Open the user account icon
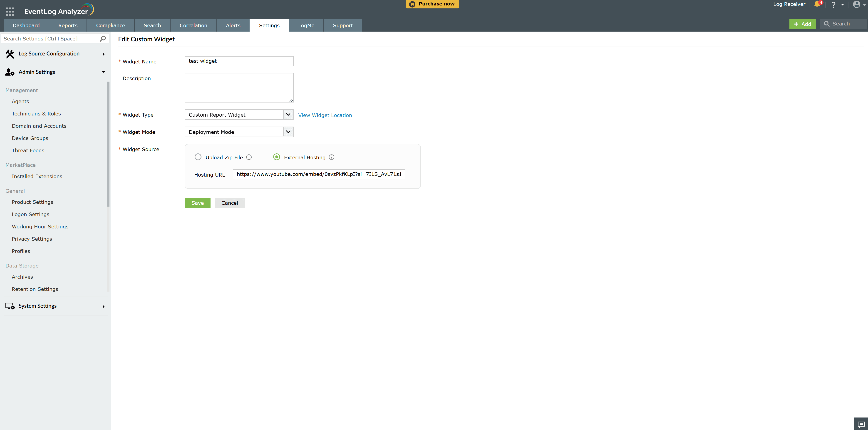 point(857,5)
